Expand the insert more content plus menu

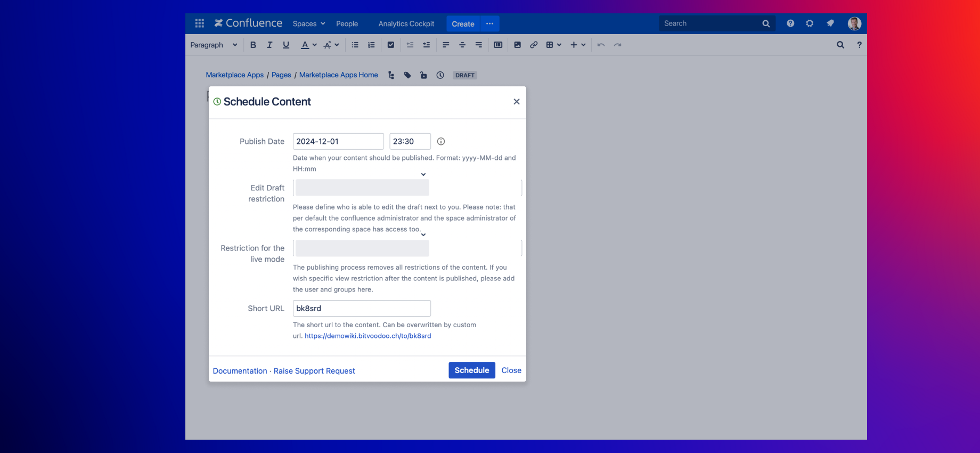point(578,45)
